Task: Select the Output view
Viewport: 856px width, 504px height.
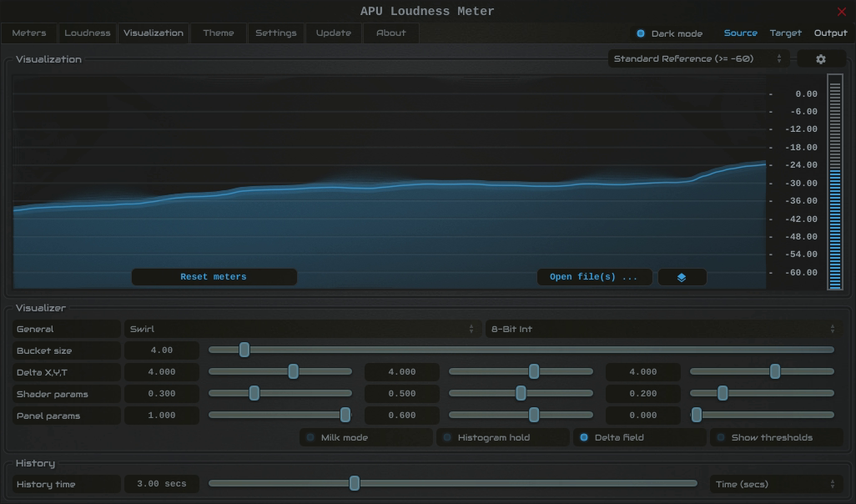Action: point(830,33)
